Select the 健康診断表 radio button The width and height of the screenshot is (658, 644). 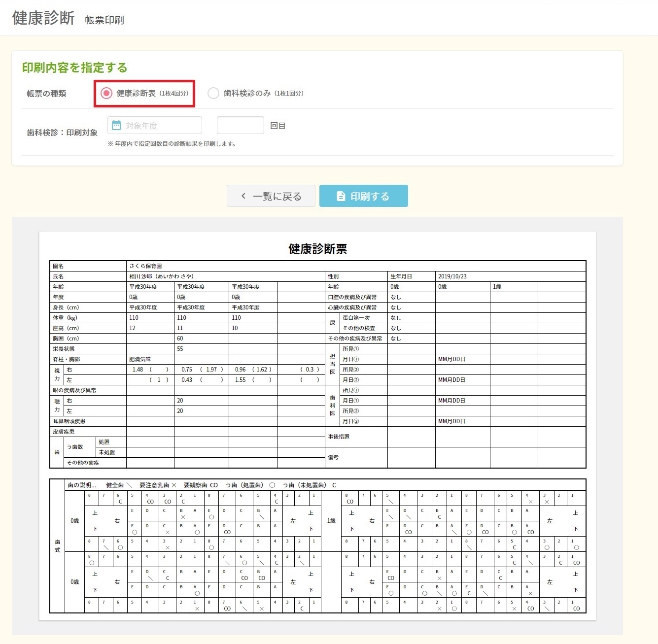click(106, 93)
